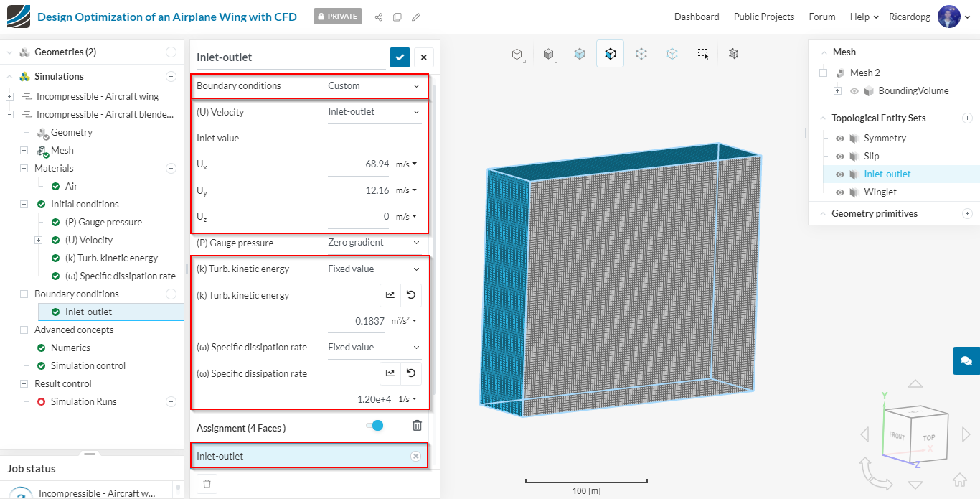Close the Inlet-outlet panel with the X button
Viewport: 980px width, 499px height.
[423, 57]
